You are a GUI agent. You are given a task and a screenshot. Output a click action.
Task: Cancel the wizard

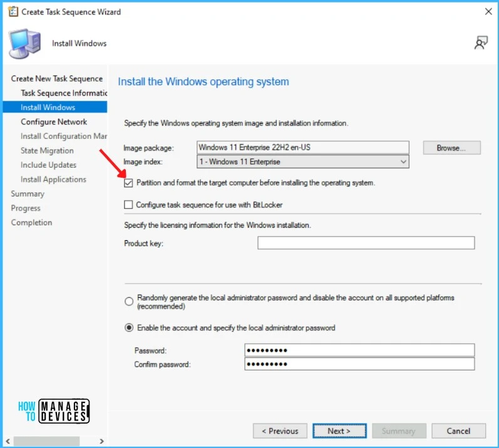tap(458, 431)
